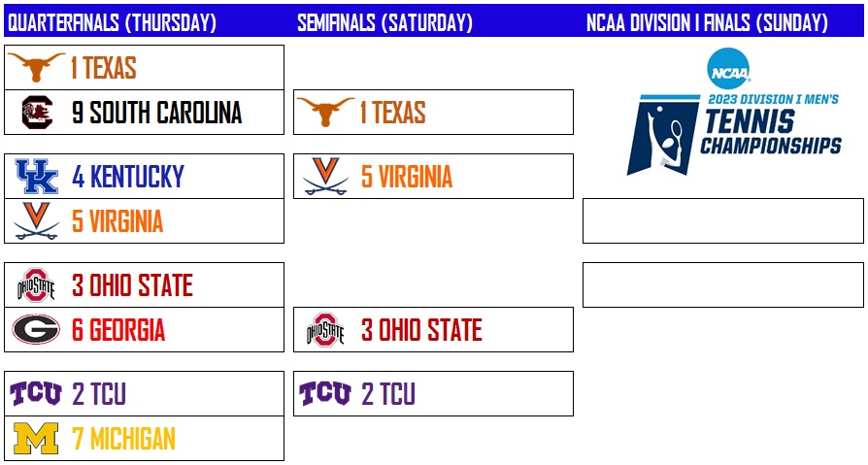Image resolution: width=868 pixels, height=465 pixels.
Task: Click the Texas Longhorns logo in the semifinals
Action: click(x=325, y=113)
